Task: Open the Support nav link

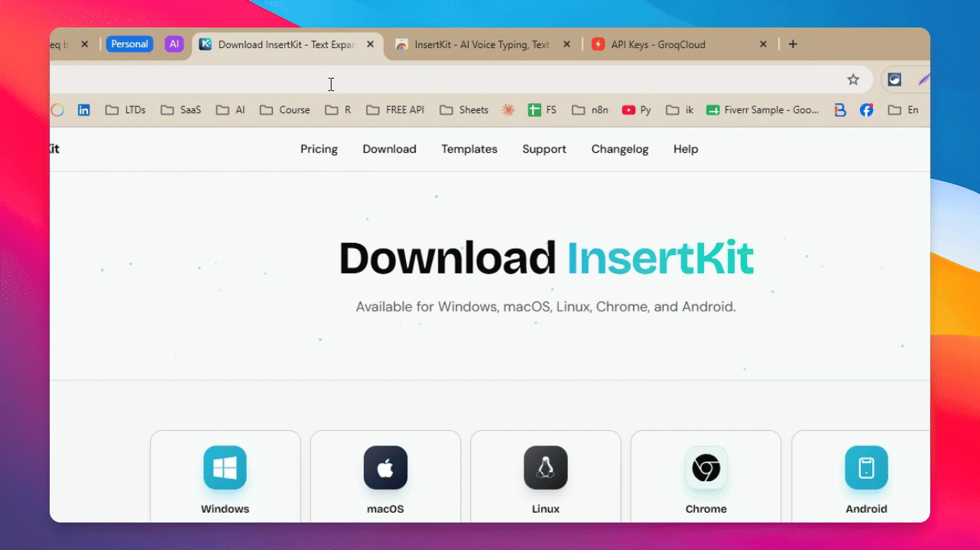Action: coord(544,149)
